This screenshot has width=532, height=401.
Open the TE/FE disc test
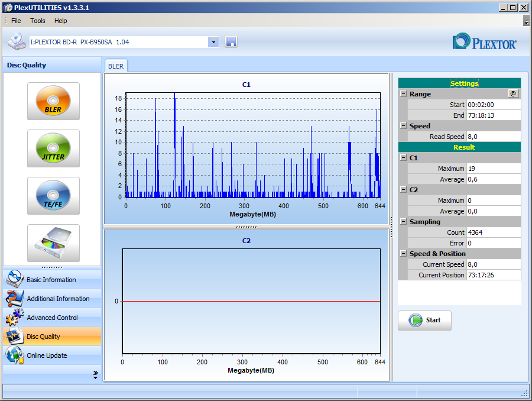point(53,195)
